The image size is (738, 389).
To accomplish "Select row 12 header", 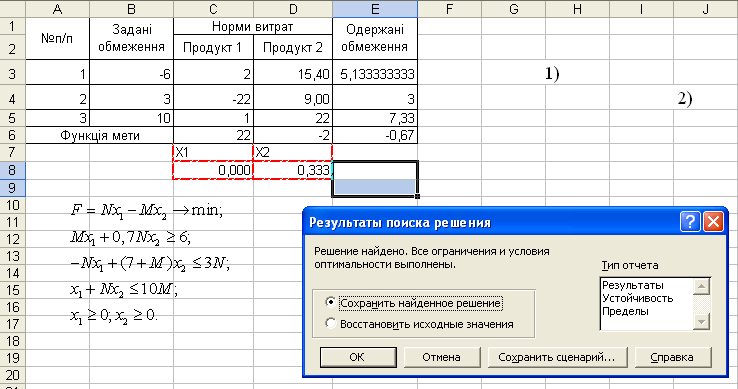I will pyautogui.click(x=12, y=239).
